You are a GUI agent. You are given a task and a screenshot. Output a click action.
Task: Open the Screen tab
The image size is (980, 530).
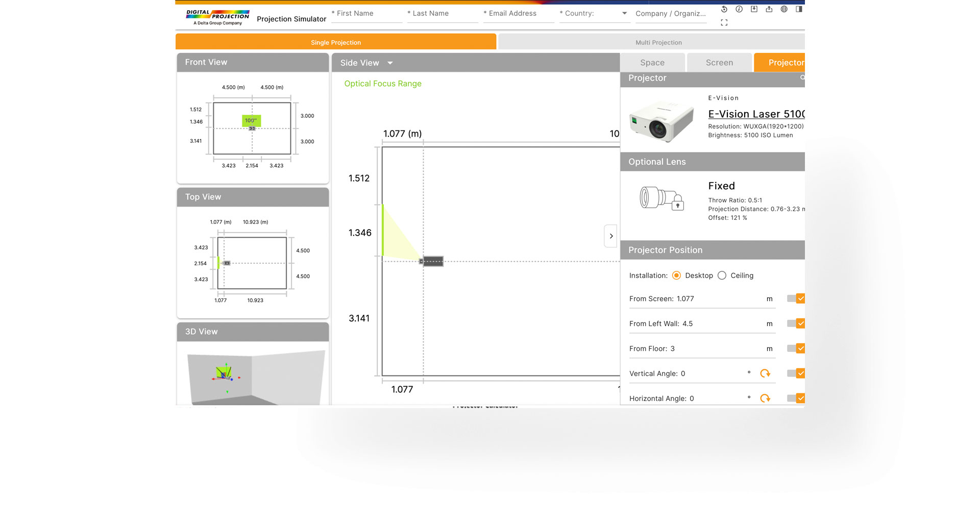tap(719, 63)
